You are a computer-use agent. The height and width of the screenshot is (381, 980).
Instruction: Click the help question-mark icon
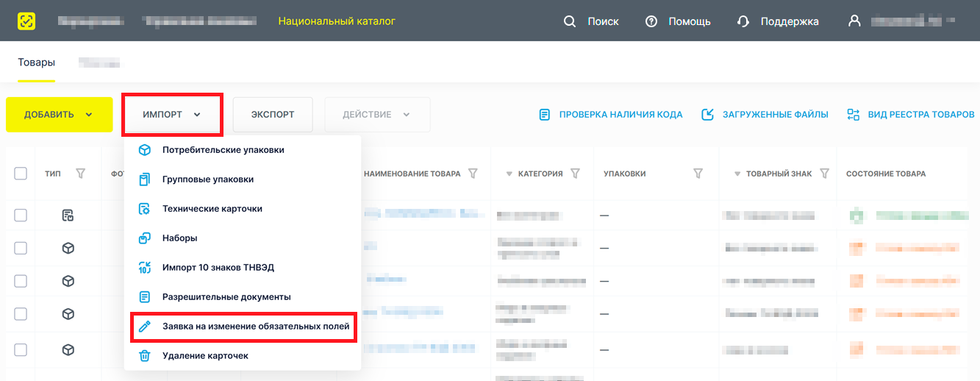point(651,21)
